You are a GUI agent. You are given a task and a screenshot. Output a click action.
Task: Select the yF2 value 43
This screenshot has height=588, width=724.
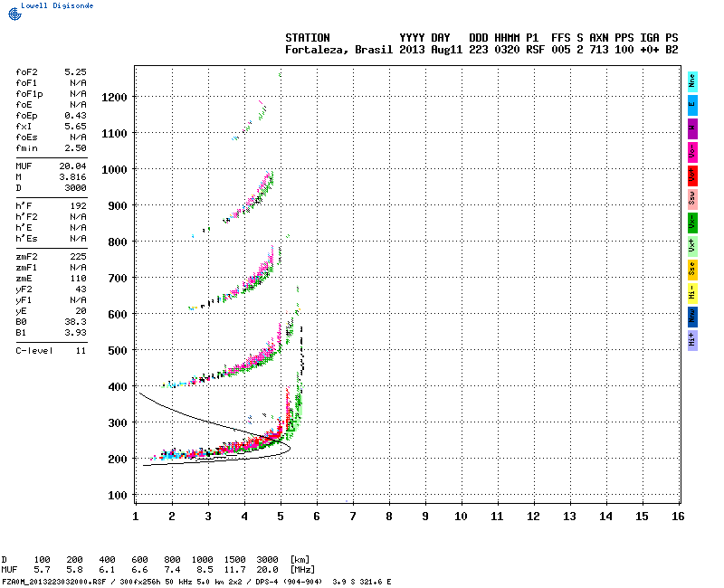81,289
